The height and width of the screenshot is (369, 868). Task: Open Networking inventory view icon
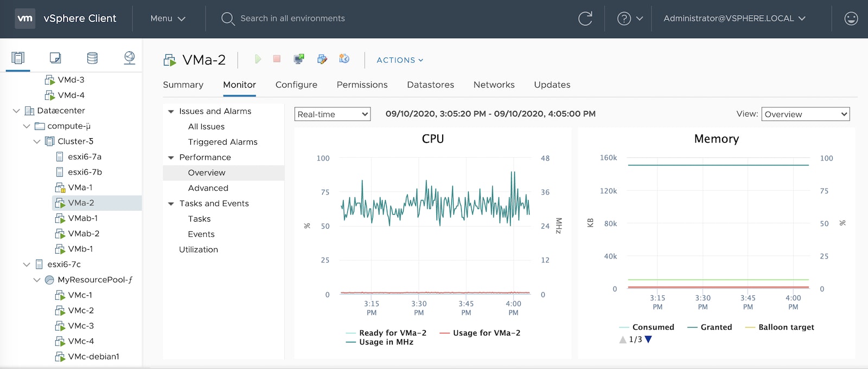tap(129, 58)
